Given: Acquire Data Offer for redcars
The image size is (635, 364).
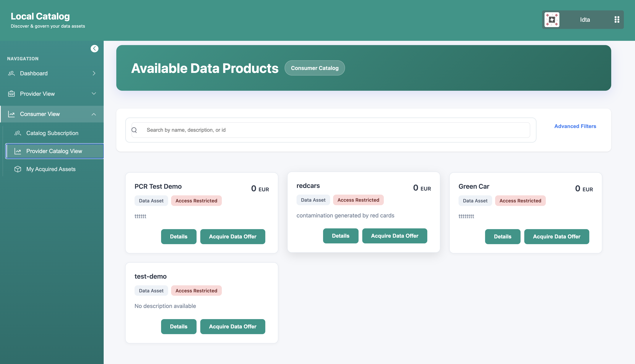Looking at the screenshot, I should tap(394, 236).
